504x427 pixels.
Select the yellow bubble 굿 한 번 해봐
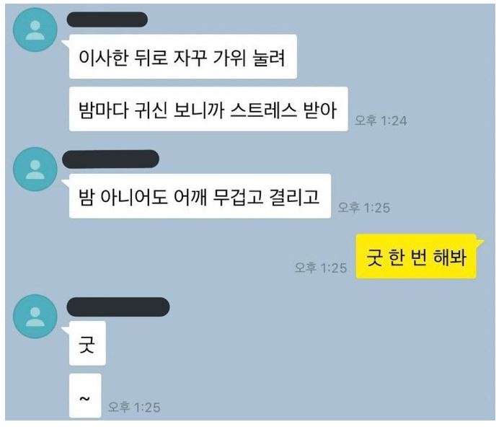pyautogui.click(x=416, y=257)
